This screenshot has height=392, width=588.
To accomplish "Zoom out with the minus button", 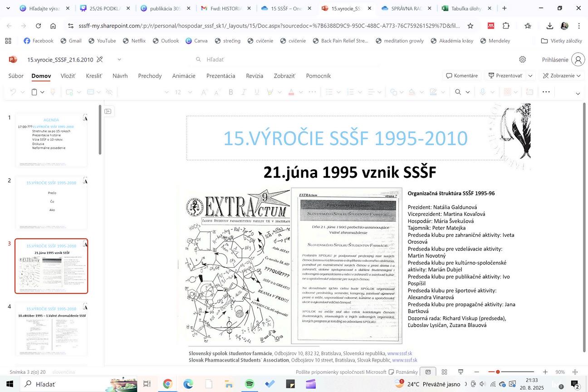I will click(x=476, y=372).
